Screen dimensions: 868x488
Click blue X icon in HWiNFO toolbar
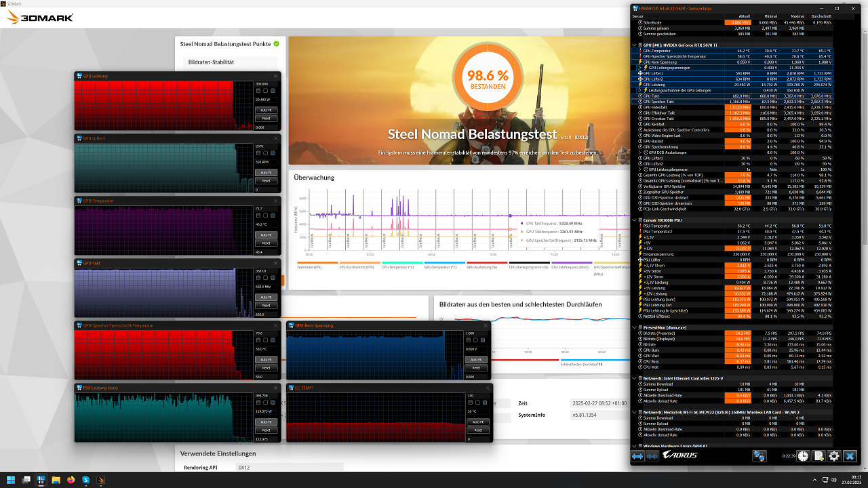850,457
